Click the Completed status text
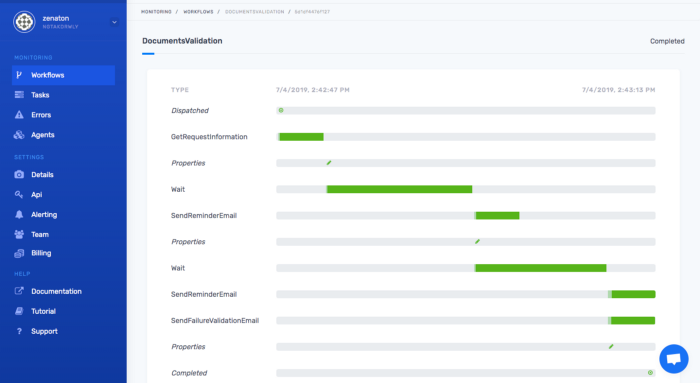 [667, 41]
